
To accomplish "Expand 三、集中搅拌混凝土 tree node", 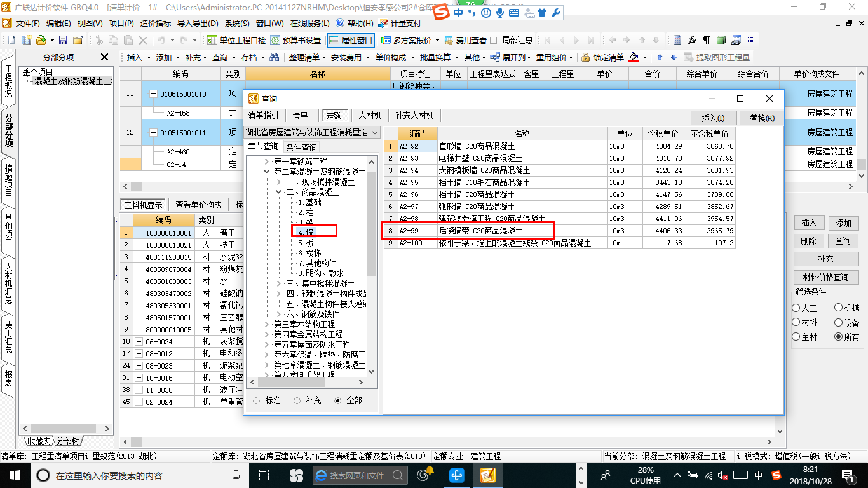I will pos(278,283).
